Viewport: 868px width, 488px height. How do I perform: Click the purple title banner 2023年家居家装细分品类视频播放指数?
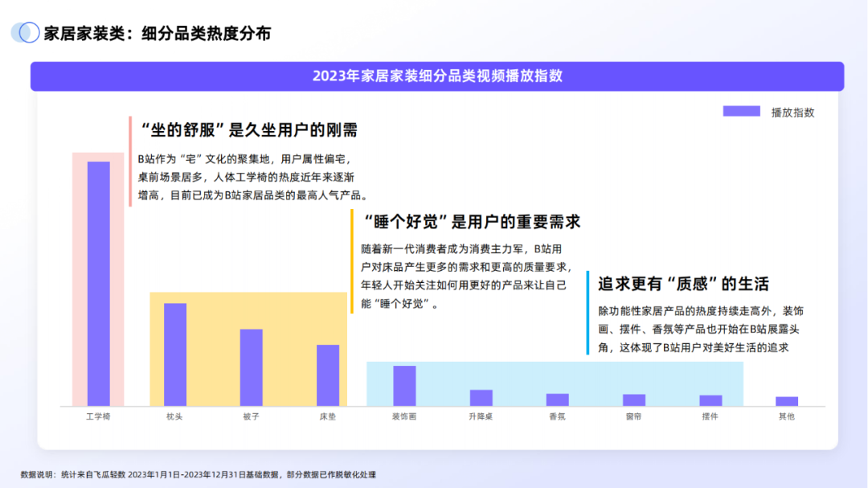click(x=441, y=76)
